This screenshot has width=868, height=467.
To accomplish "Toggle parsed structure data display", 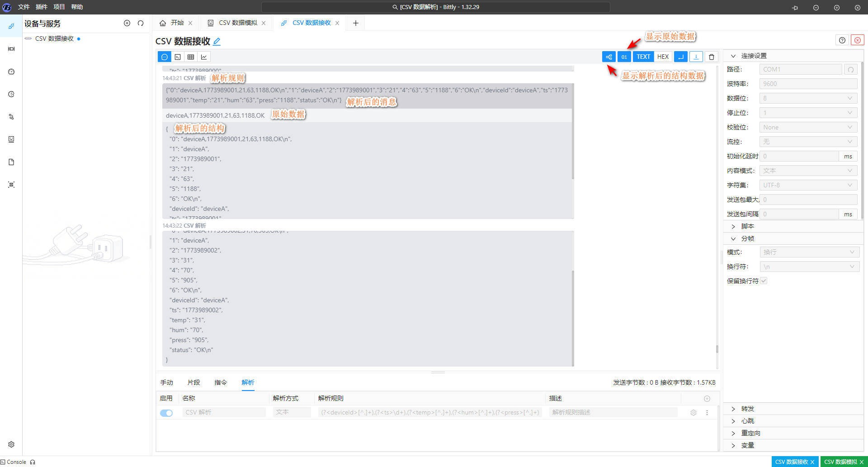I will [609, 57].
